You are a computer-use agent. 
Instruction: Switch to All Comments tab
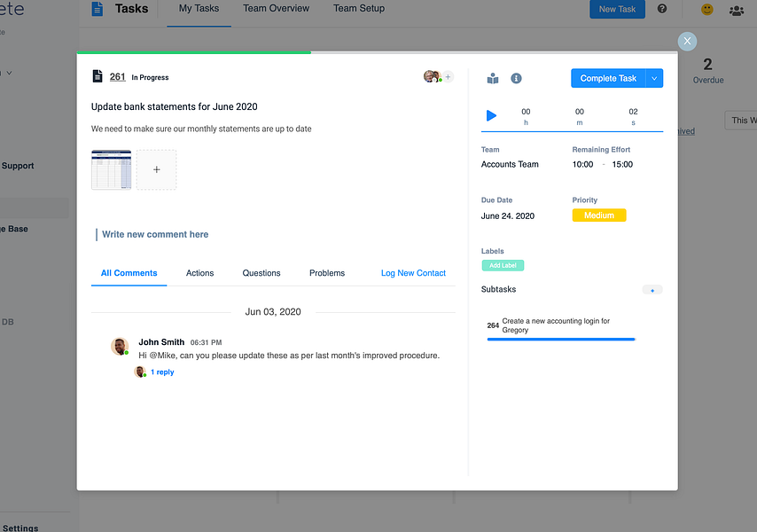[x=129, y=273]
